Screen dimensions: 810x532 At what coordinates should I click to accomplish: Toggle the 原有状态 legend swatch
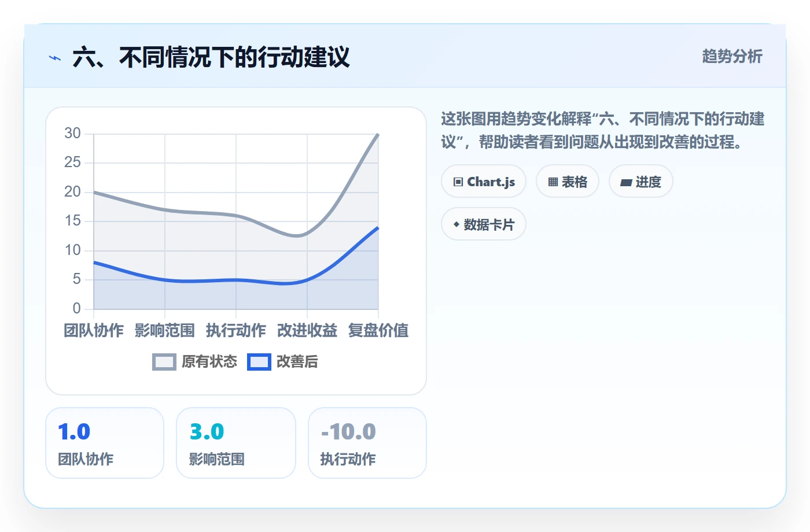[x=164, y=362]
